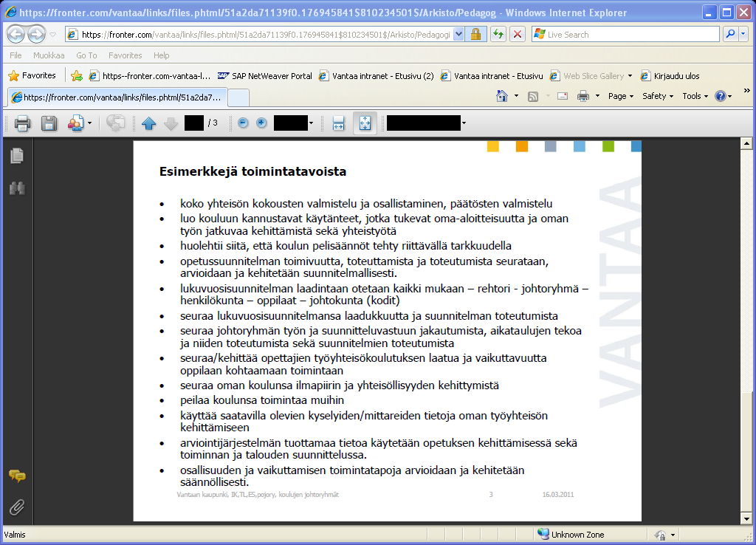Open the collaborate dropdown arrow
Viewport: 756px width, 545px height.
pos(89,123)
